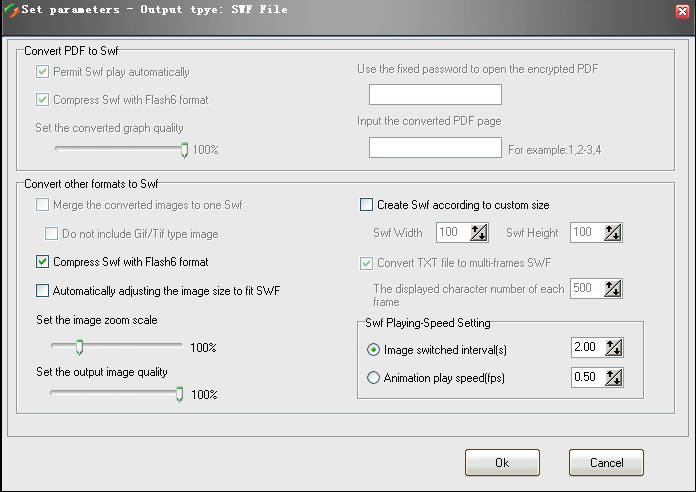Click the Animation play speed value field
Image resolution: width=696 pixels, height=492 pixels.
point(587,378)
